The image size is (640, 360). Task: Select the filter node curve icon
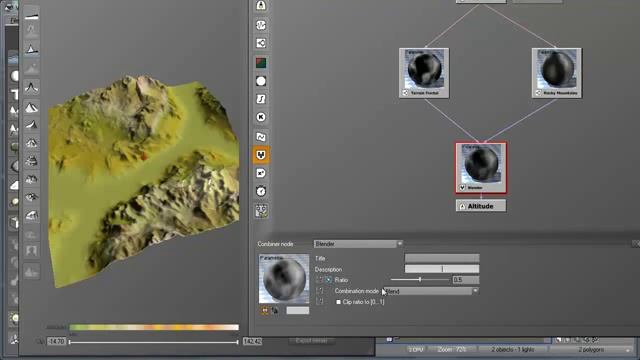261,99
